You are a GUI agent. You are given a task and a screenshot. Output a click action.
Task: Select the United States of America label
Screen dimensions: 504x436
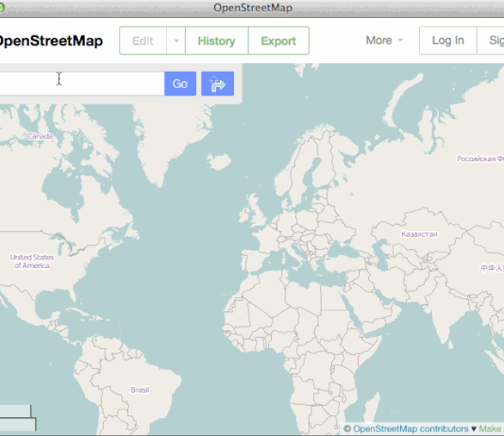point(32,261)
